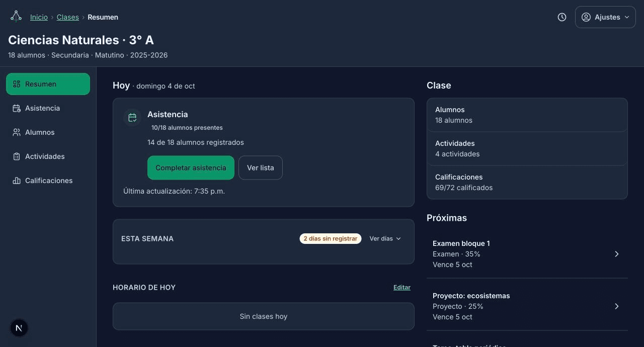
Task: Click the 'Sin clases hoy' text
Action: coord(264,316)
